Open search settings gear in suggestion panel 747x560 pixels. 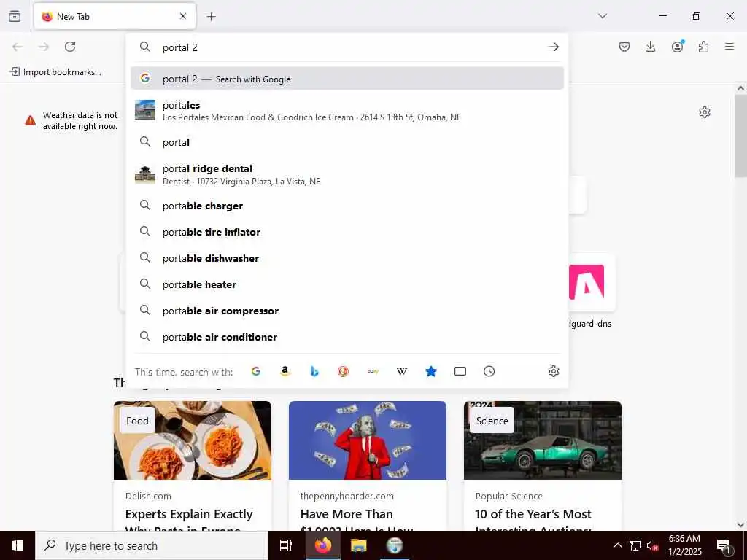click(x=553, y=371)
